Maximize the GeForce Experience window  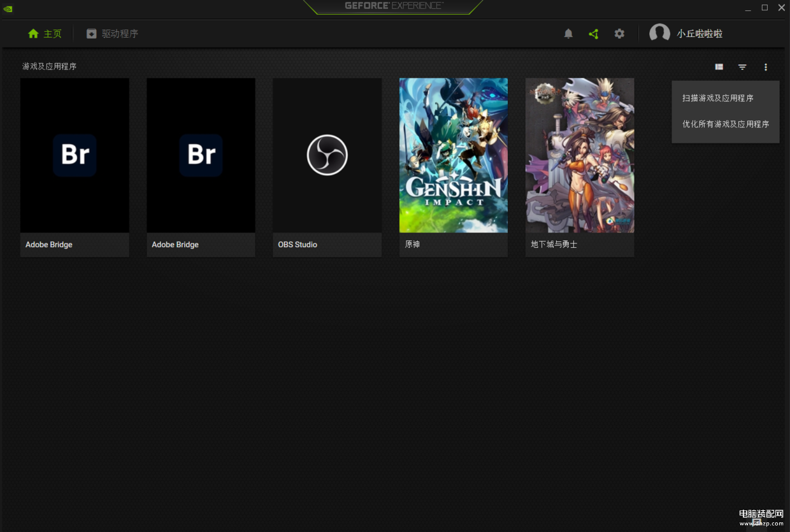(x=765, y=8)
